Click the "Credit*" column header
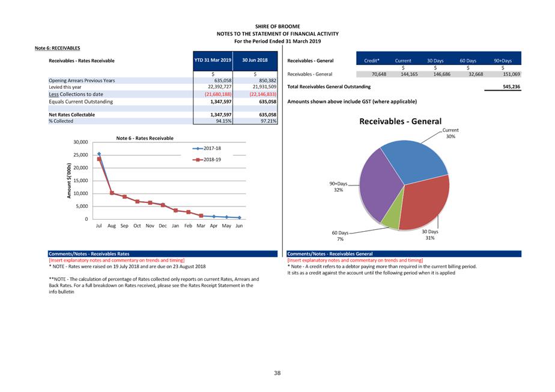 pos(372,61)
